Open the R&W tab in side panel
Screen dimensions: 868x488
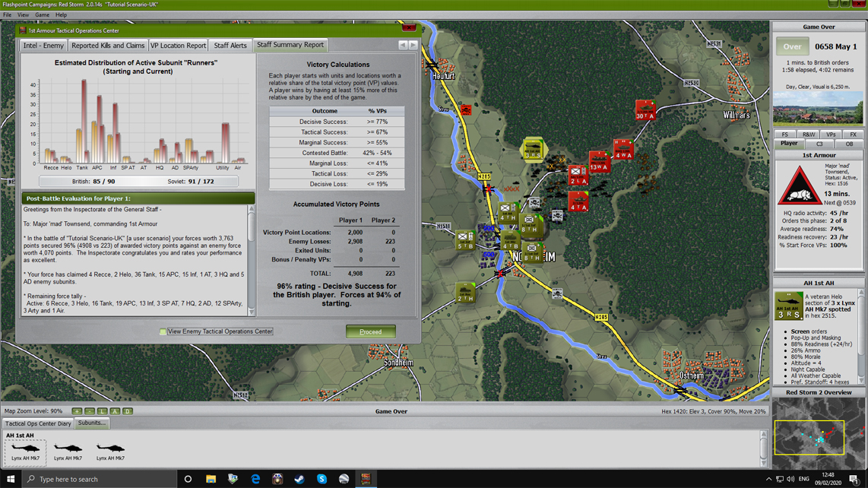coord(808,135)
